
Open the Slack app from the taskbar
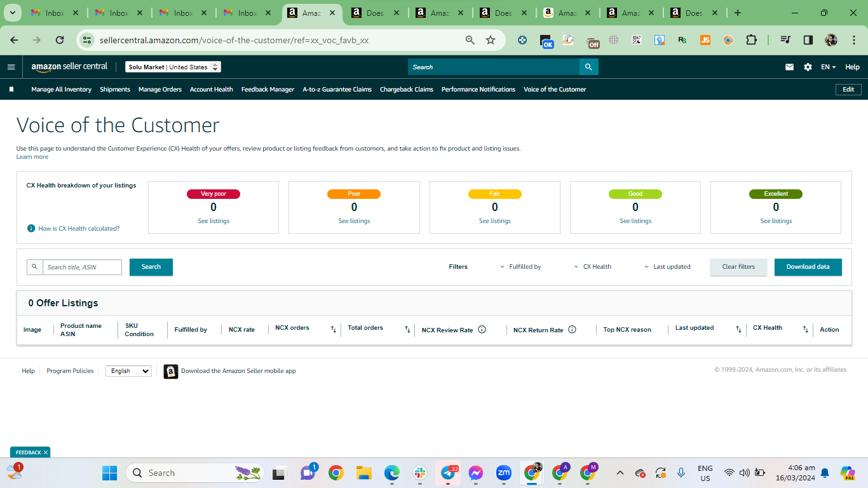coord(419,473)
